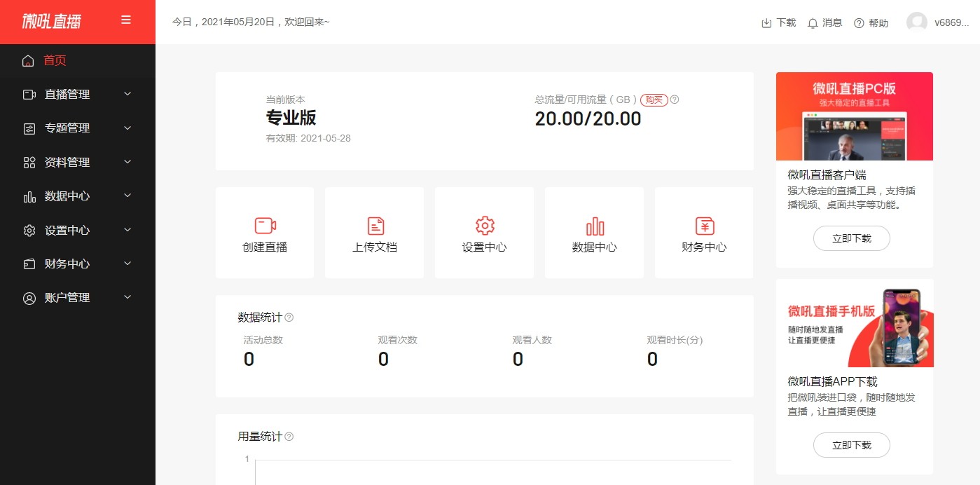Click the 上传文档 card label
This screenshot has width=980, height=485.
tap(375, 247)
